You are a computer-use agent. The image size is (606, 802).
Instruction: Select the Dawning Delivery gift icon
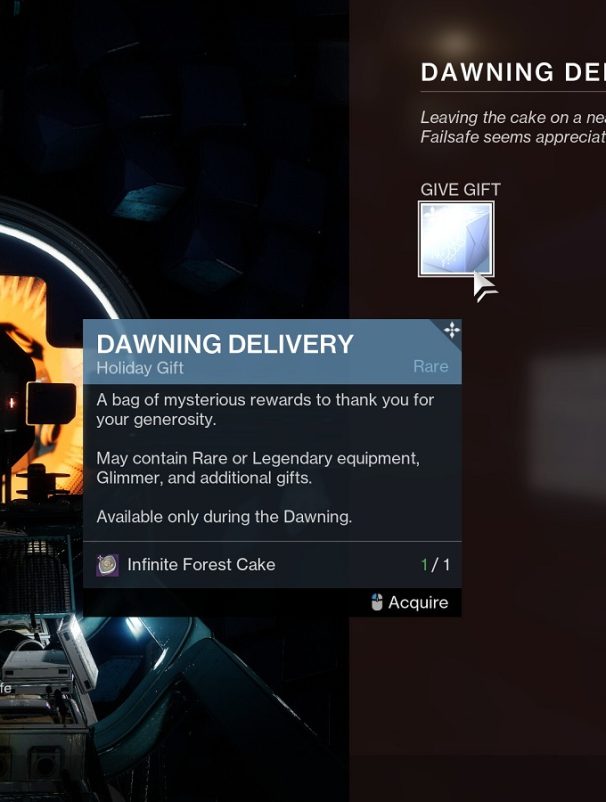click(x=456, y=239)
